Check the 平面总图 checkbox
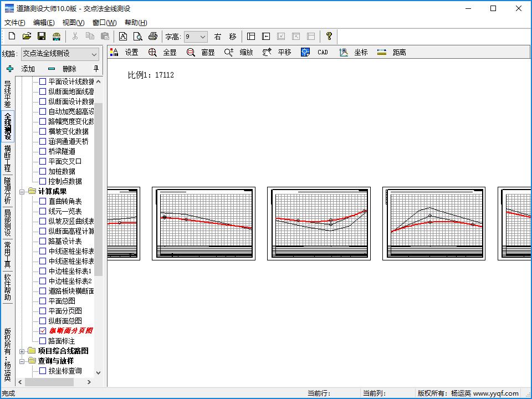This screenshot has height=399, width=532. tap(43, 301)
